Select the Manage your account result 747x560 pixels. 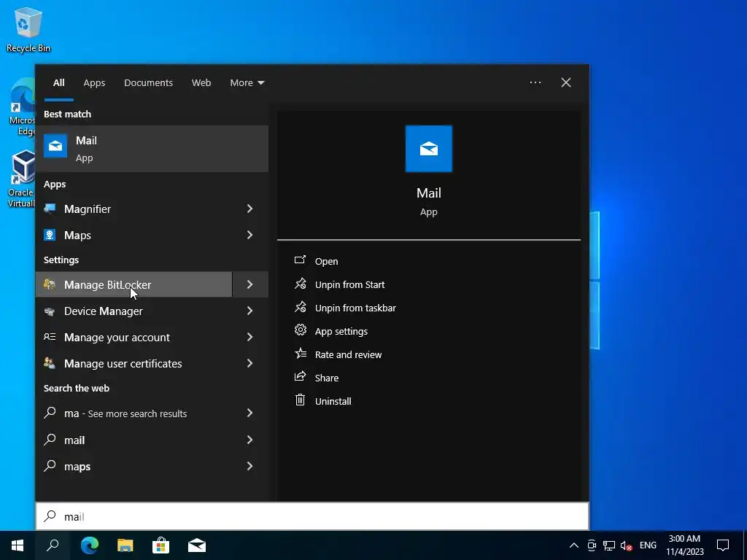134,337
